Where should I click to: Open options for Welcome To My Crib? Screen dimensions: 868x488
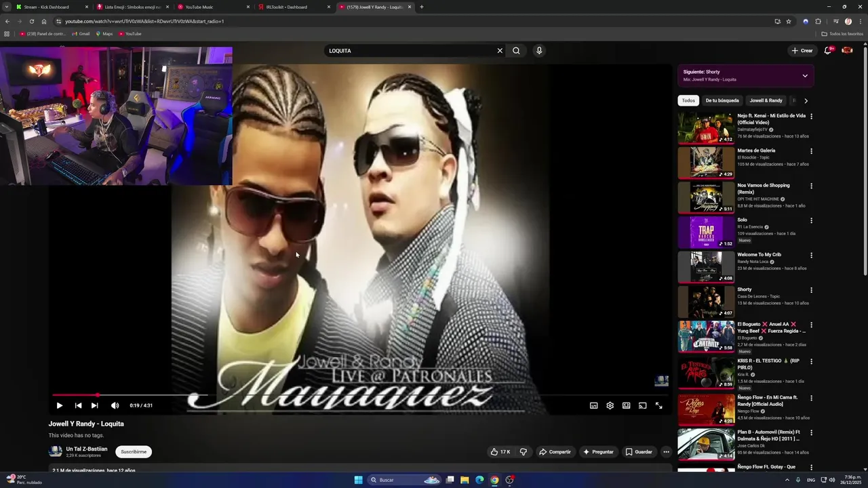[811, 256]
